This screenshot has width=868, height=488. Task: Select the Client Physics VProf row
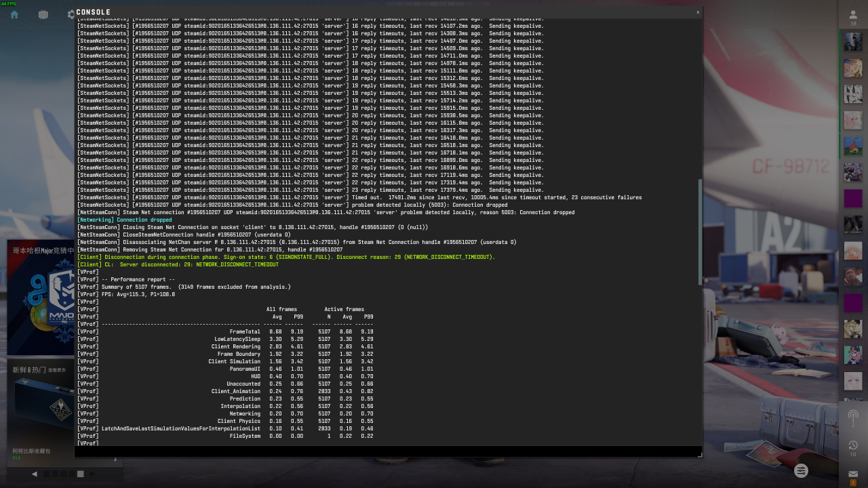pyautogui.click(x=225, y=421)
